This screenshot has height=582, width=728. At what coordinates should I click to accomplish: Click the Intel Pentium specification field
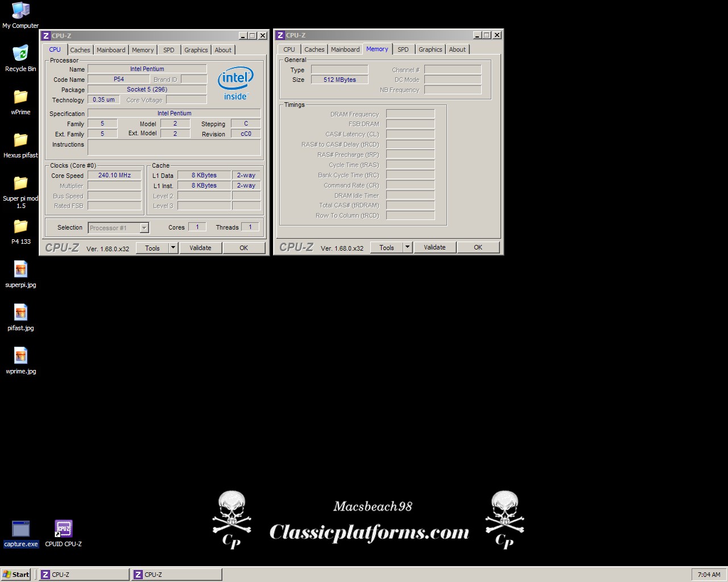coord(174,113)
